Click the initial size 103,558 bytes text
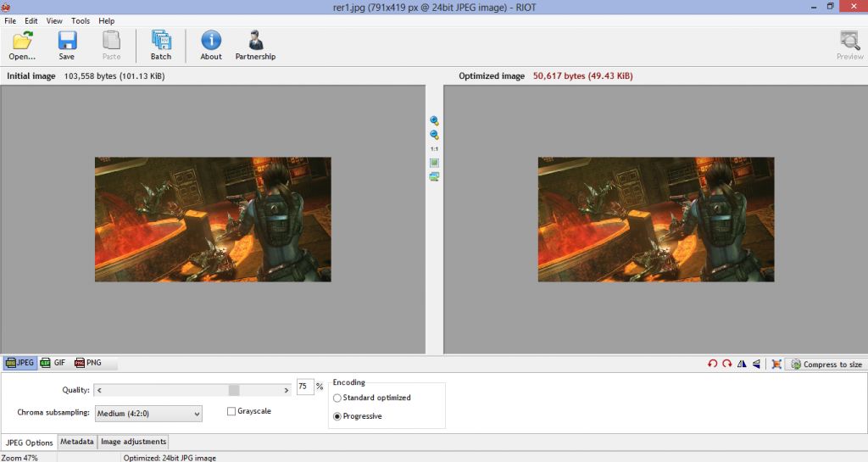This screenshot has height=462, width=868. point(114,75)
